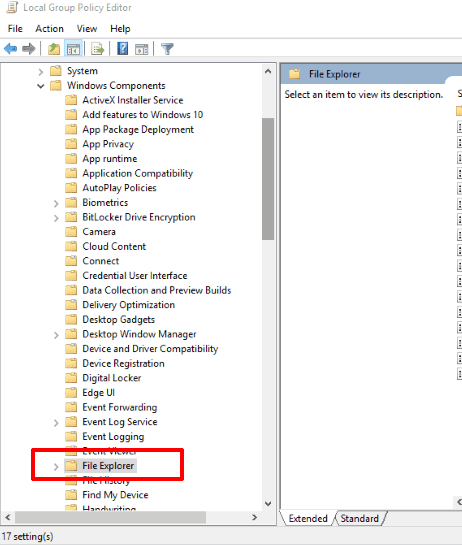This screenshot has width=462, height=545.
Task: Select the Event Logging folder
Action: 113,437
